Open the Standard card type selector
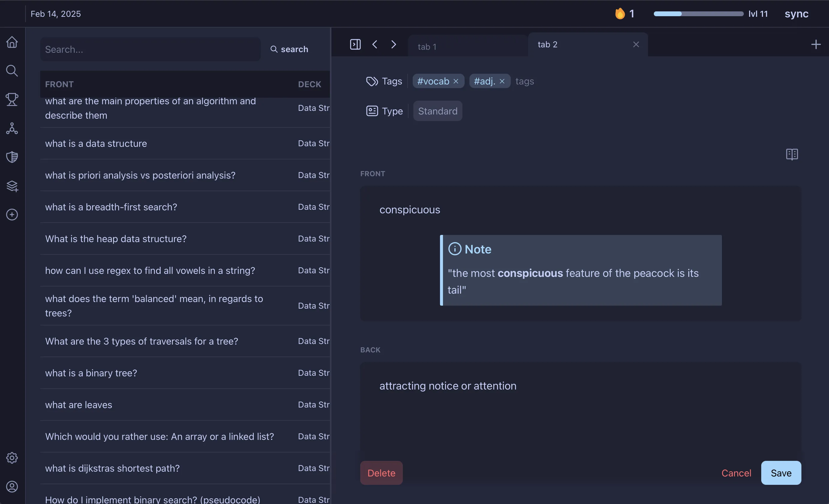The image size is (829, 504). [437, 111]
